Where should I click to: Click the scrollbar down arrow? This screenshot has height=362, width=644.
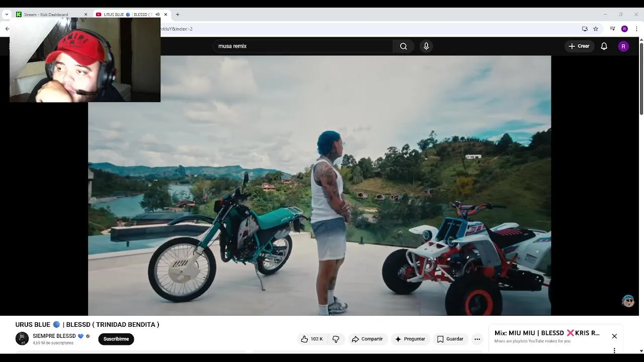click(x=641, y=351)
